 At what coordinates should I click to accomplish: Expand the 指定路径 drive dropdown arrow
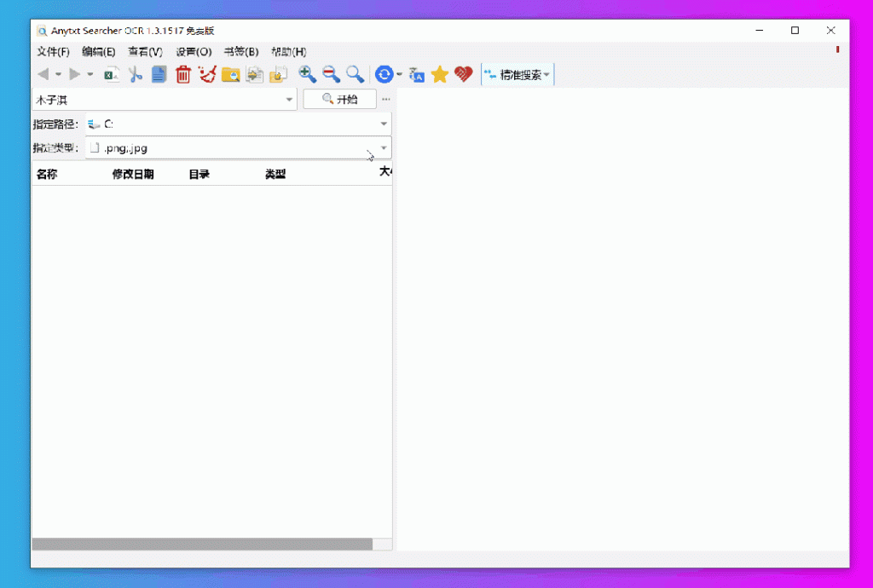pos(384,124)
